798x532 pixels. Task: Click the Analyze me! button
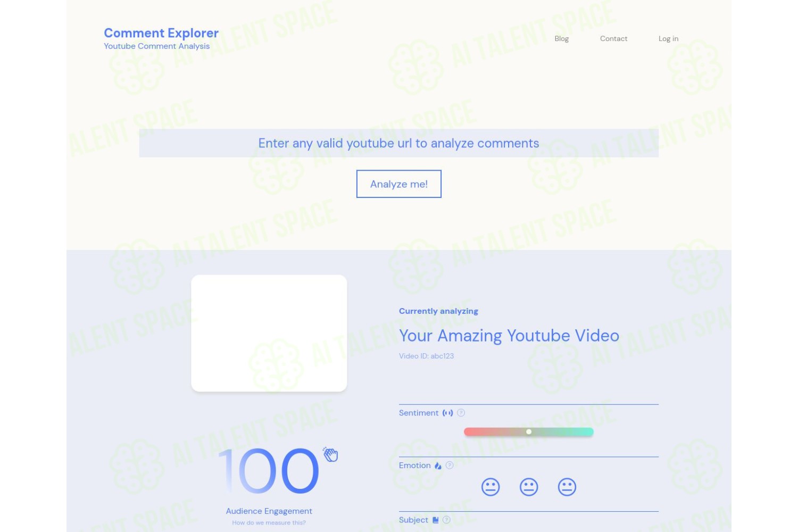pyautogui.click(x=399, y=184)
